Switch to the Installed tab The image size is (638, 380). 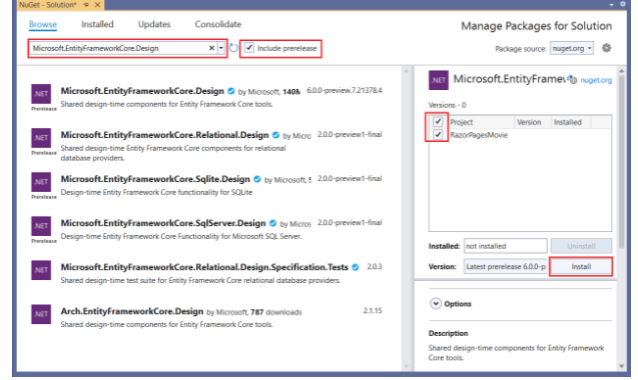97,24
